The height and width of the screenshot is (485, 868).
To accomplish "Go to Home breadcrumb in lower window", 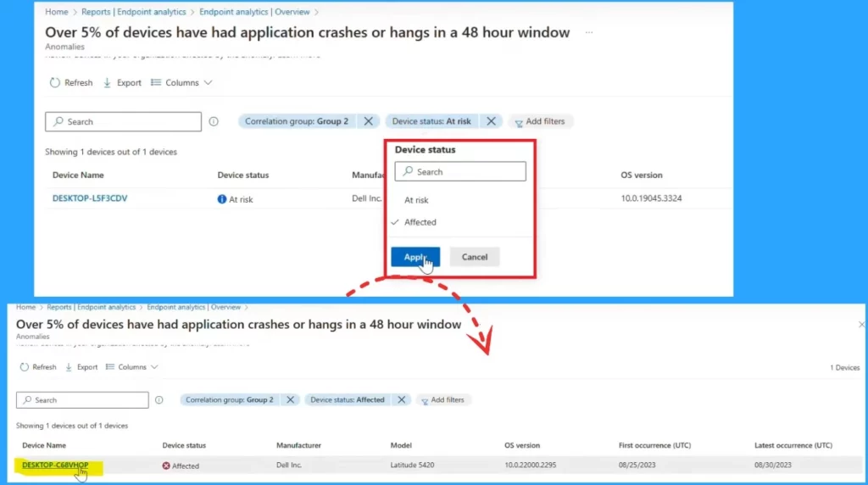I will coord(25,307).
